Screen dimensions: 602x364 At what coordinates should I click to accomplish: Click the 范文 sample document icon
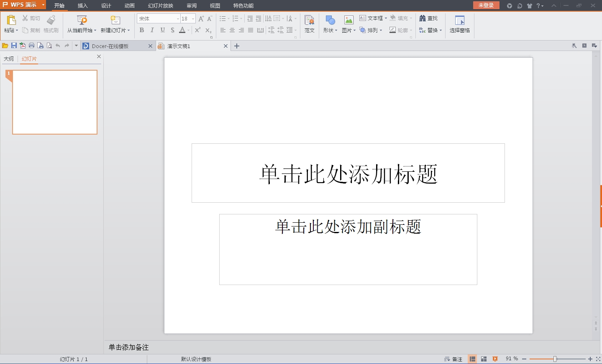point(309,20)
